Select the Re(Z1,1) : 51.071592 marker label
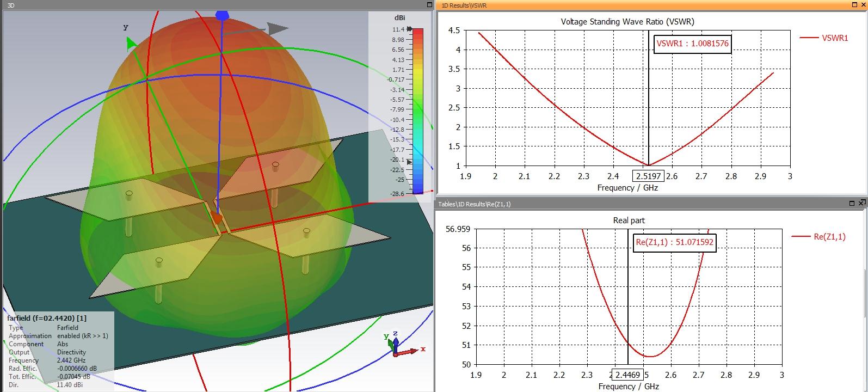Screen dimensions: 868x392 674,243
